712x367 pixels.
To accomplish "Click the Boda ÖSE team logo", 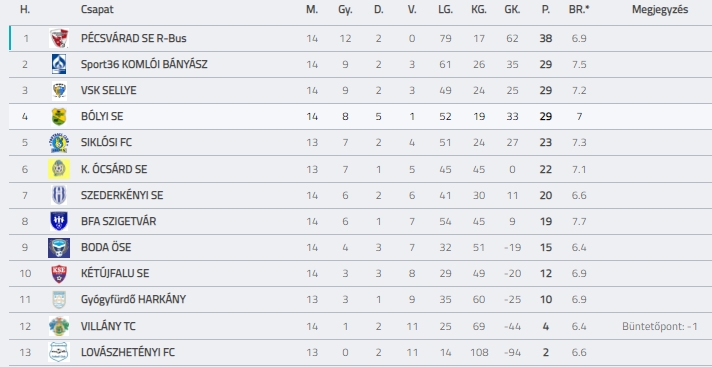I will [59, 248].
